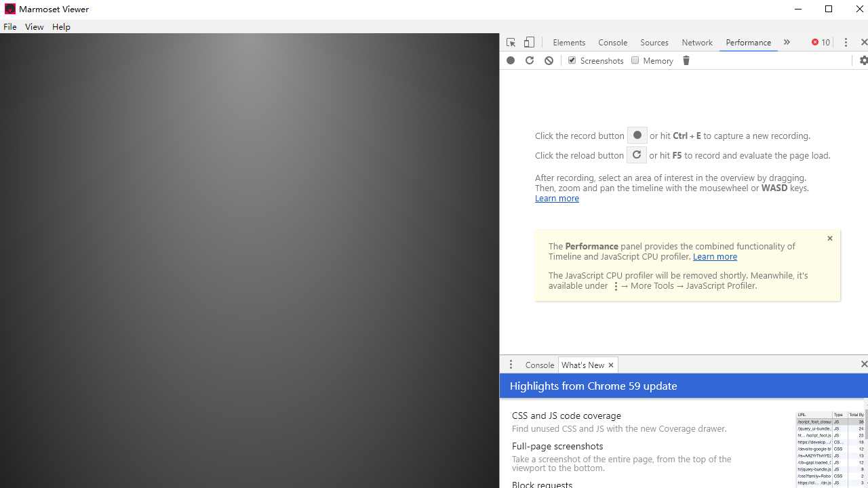Viewport: 868px width, 488px height.
Task: Open the drawer three-dot menu beside Console
Action: (511, 365)
